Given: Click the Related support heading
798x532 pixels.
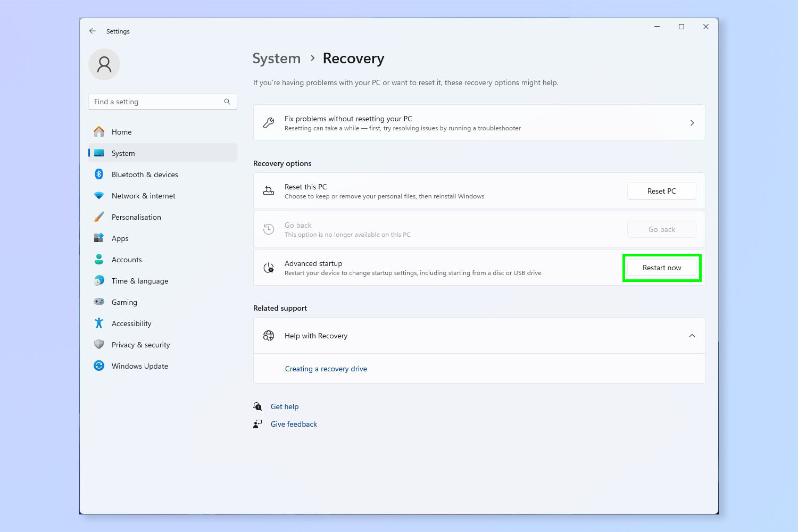Looking at the screenshot, I should (x=280, y=308).
